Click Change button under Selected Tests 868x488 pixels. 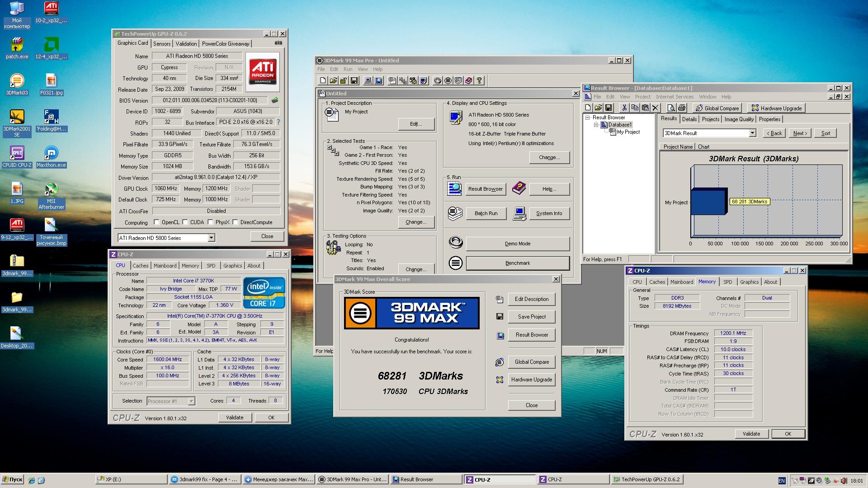click(416, 222)
